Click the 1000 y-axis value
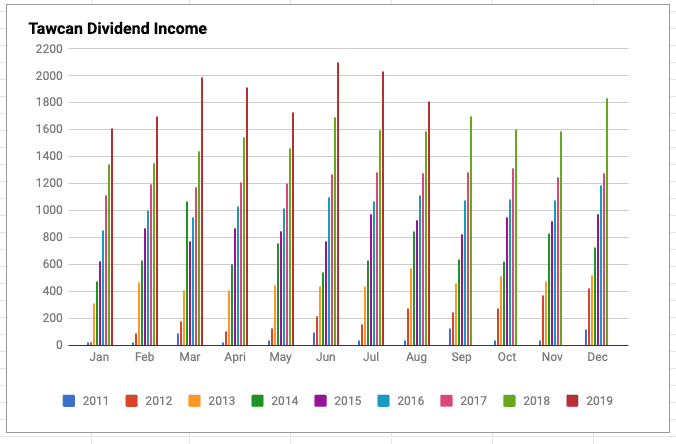Image resolution: width=676 pixels, height=444 pixels. click(49, 210)
